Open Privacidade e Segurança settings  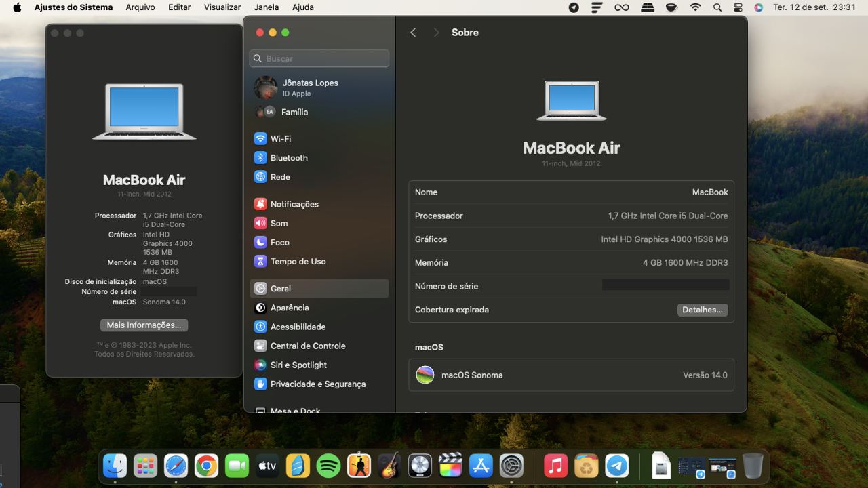tap(317, 384)
